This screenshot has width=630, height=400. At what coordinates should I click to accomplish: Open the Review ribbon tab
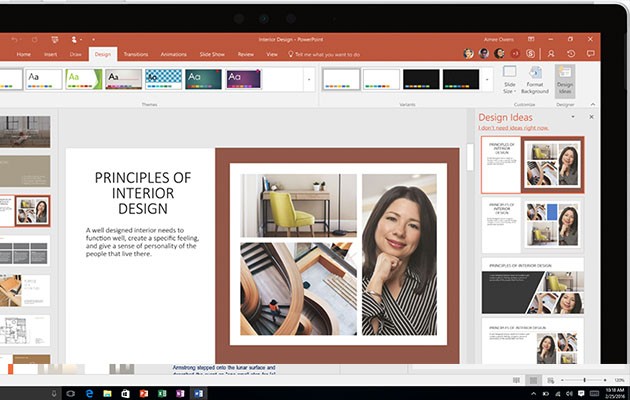tap(245, 54)
